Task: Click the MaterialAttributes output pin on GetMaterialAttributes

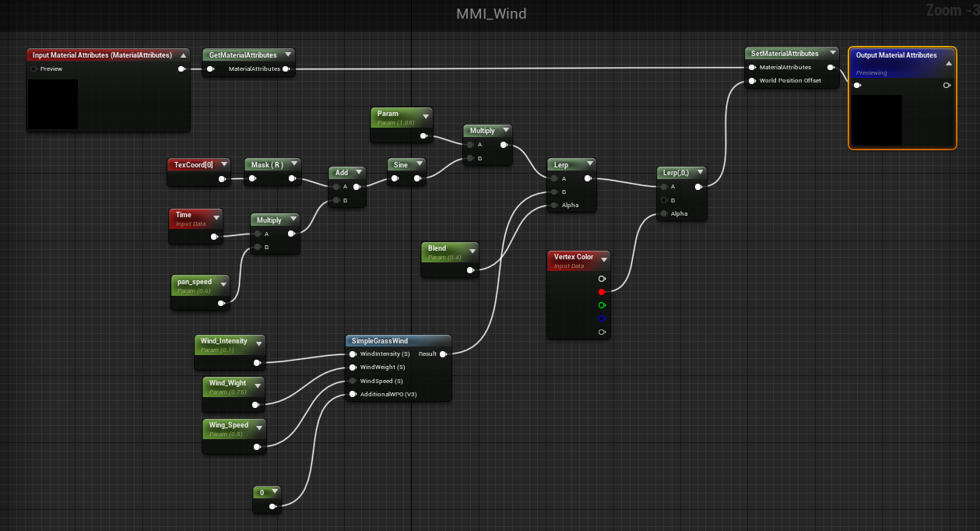Action: click(286, 69)
